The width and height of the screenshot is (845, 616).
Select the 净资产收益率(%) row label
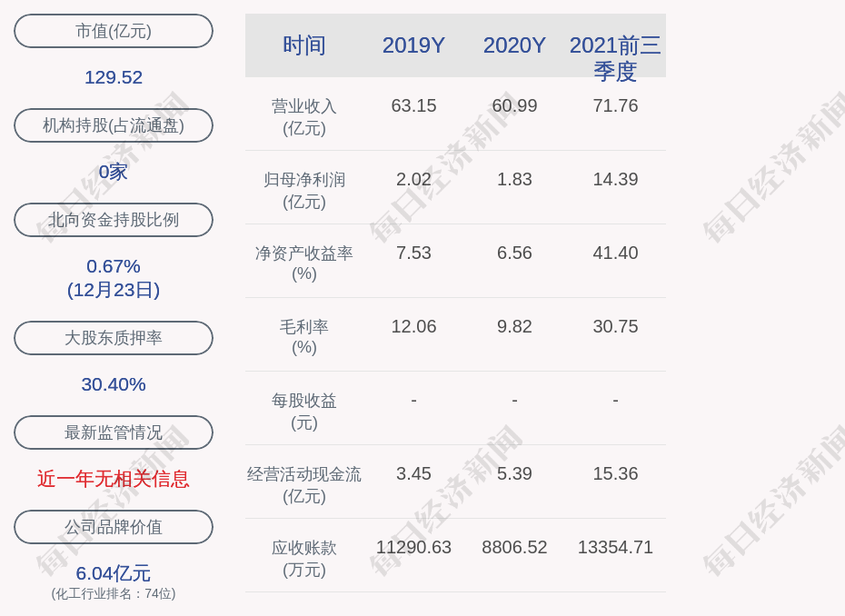coord(304,263)
